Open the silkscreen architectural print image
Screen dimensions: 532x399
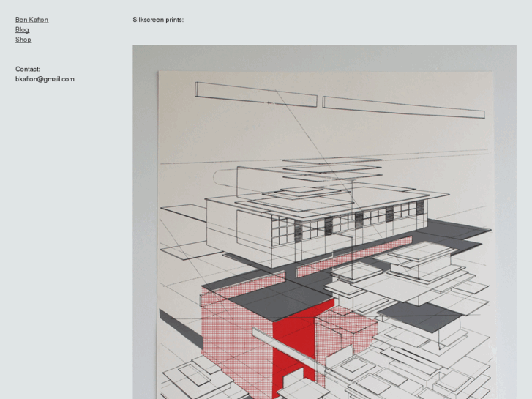tap(324, 222)
